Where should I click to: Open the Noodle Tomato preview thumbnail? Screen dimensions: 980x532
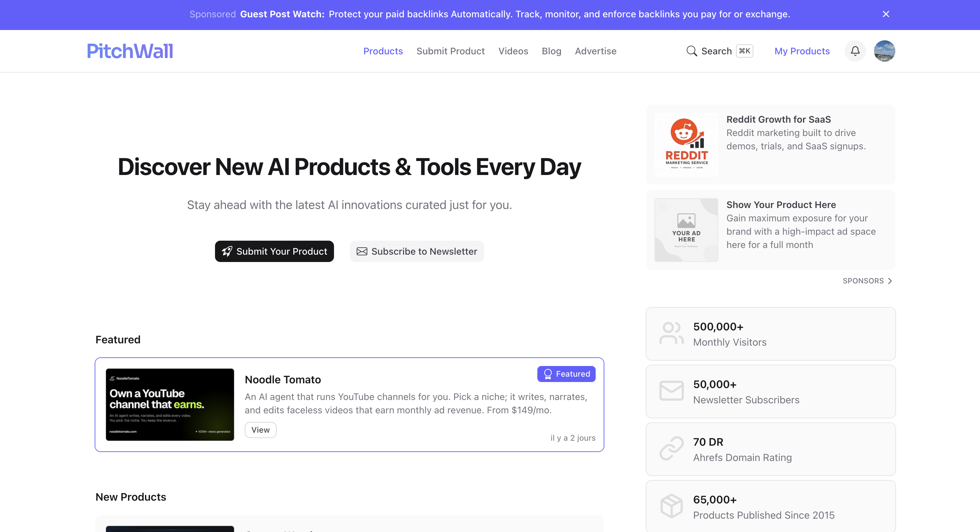170,405
